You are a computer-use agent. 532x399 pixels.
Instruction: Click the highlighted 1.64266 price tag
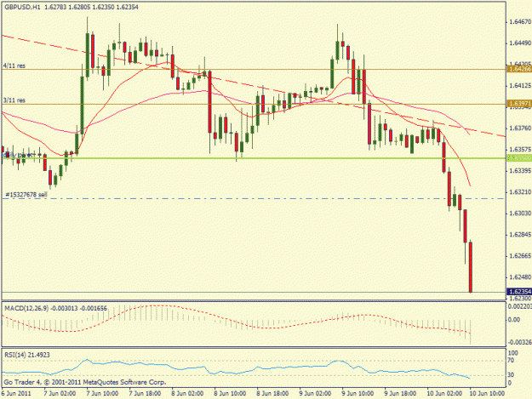point(519,69)
